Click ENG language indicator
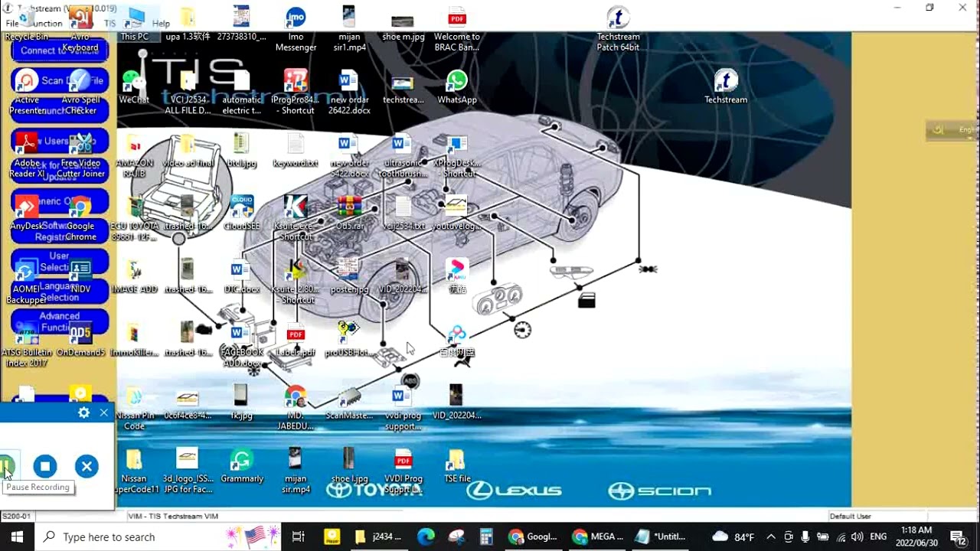Screen dimensions: 980x551 point(878,536)
